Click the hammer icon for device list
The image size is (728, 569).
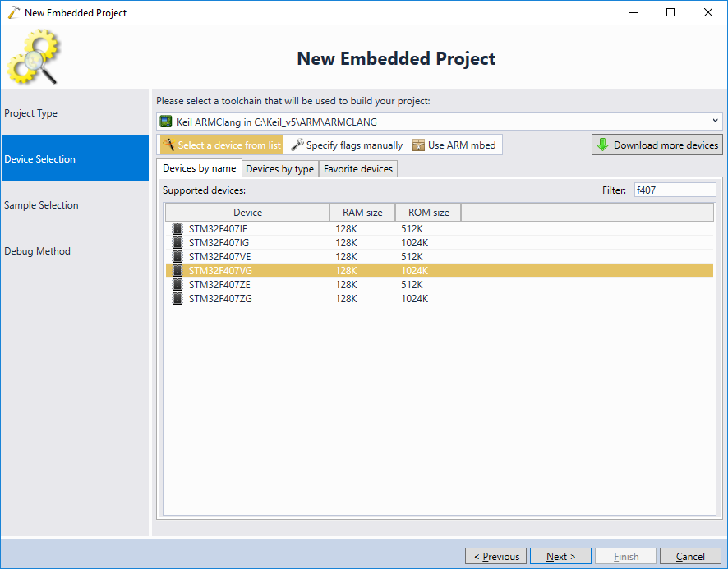pos(168,145)
